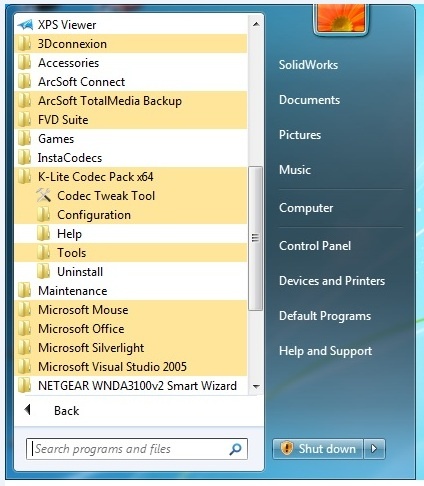Open Documents from the right pane
The image size is (424, 486).
click(309, 100)
